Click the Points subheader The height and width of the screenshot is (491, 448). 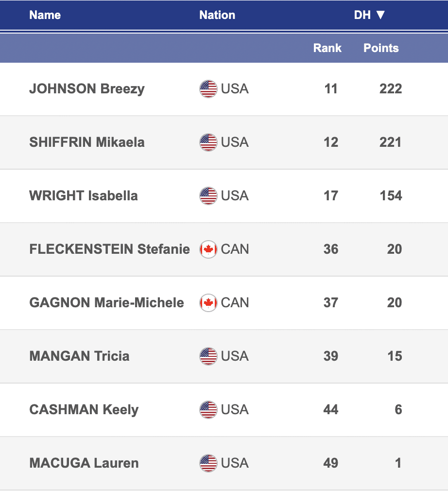point(381,48)
